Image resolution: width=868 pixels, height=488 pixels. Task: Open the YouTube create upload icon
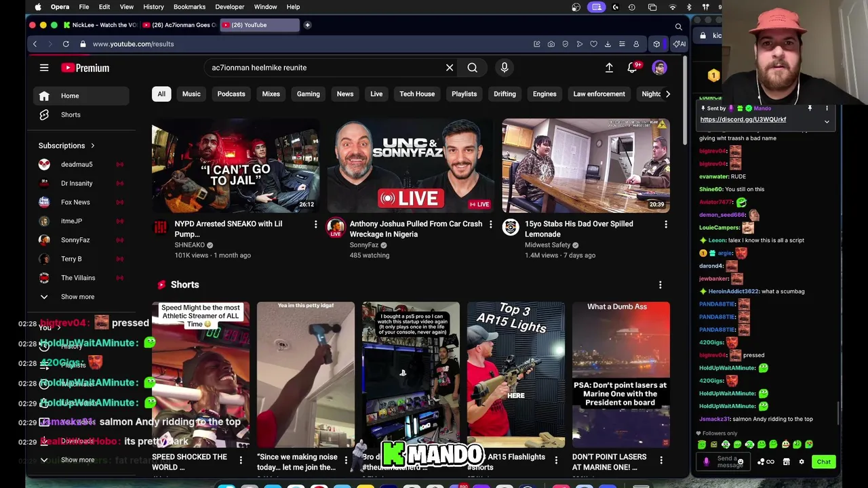point(609,68)
